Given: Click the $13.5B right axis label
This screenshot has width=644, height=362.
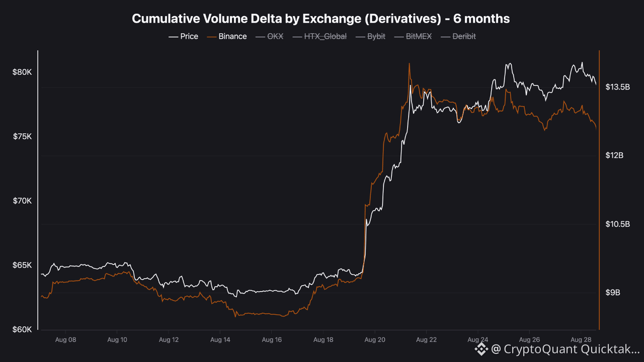Looking at the screenshot, I should [x=618, y=87].
